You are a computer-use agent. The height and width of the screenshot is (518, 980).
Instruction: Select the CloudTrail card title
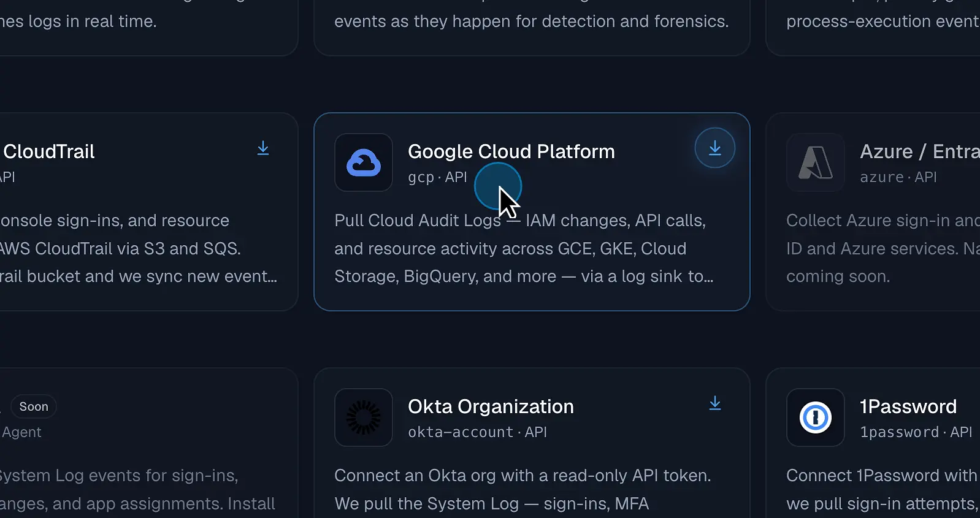click(49, 151)
